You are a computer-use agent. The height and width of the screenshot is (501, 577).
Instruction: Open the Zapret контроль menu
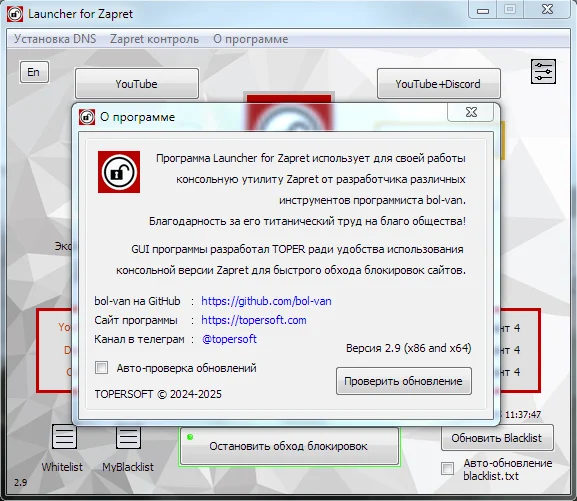tap(154, 39)
